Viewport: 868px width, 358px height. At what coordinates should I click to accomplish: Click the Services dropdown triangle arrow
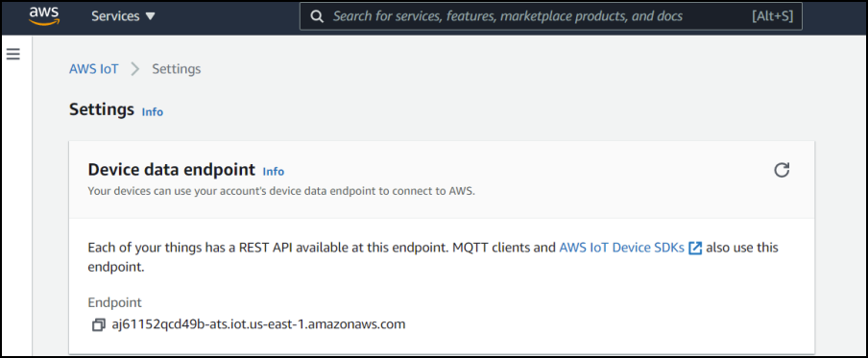pos(150,16)
